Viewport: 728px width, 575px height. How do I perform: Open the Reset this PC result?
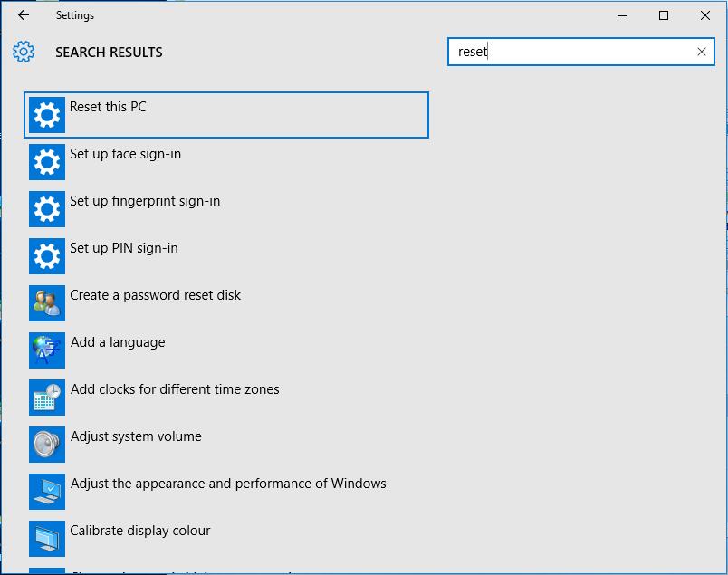tap(226, 115)
